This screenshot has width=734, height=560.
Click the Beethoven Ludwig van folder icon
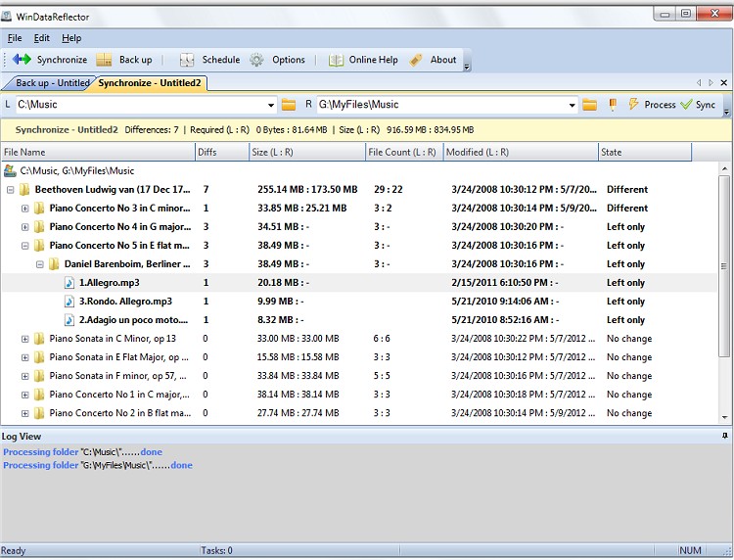click(24, 189)
